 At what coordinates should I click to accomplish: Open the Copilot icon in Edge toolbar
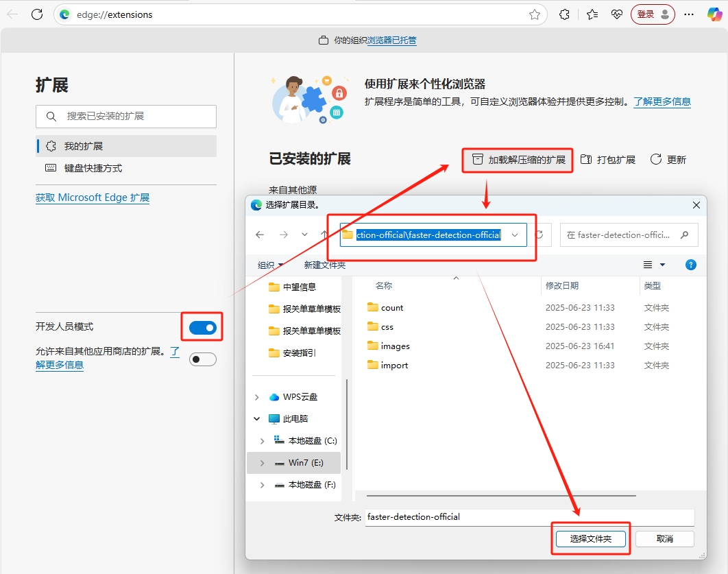pyautogui.click(x=714, y=14)
